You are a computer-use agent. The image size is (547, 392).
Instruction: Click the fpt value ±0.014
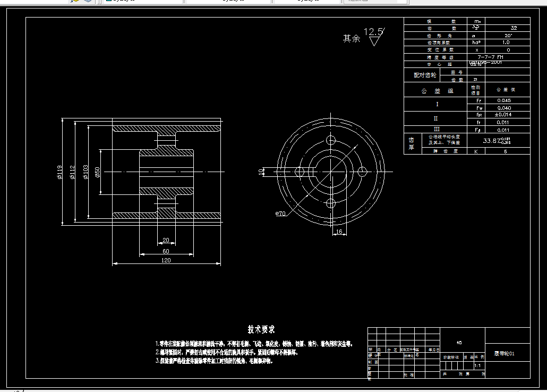click(503, 115)
